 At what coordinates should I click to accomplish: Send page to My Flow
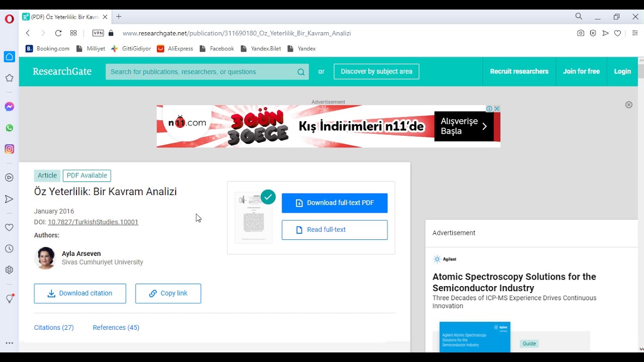click(605, 33)
